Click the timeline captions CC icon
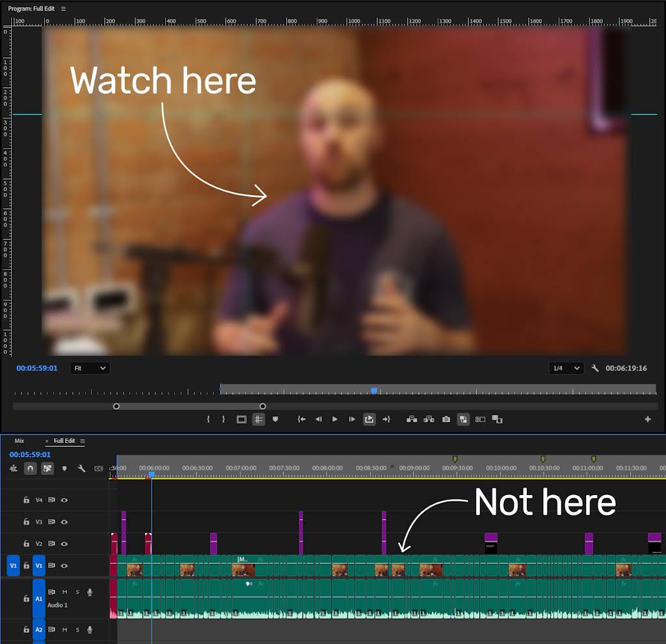 tap(99, 468)
